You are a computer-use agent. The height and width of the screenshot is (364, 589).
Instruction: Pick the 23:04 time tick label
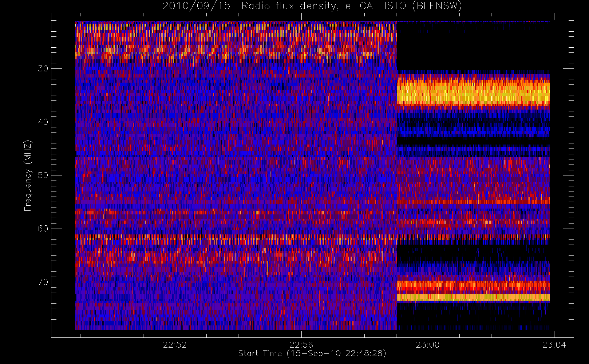(x=554, y=345)
